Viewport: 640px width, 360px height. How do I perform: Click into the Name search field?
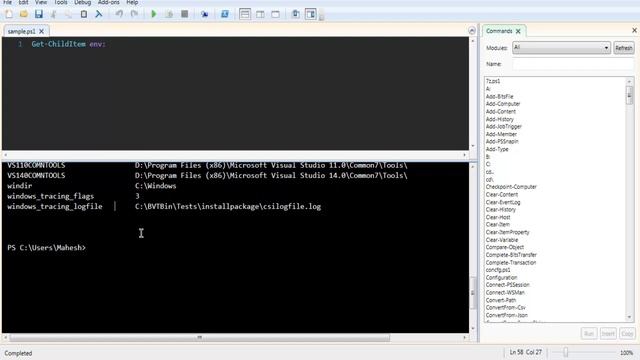tap(573, 64)
